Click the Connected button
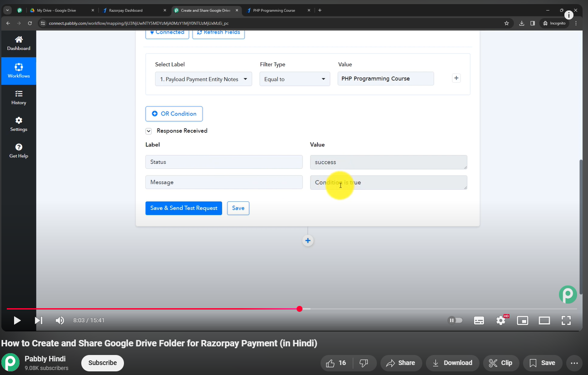588x375 pixels. pos(167,33)
